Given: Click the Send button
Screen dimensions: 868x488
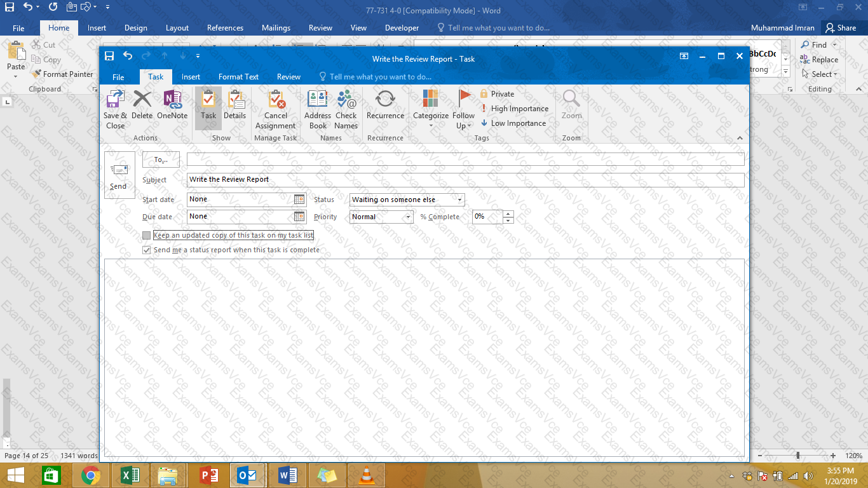Looking at the screenshot, I should [119, 175].
